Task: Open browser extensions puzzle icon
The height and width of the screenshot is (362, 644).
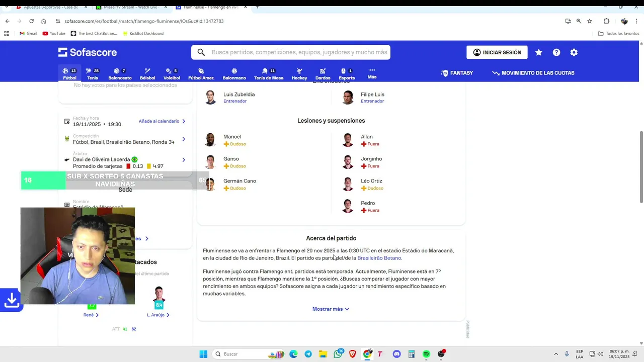Action: click(606, 21)
